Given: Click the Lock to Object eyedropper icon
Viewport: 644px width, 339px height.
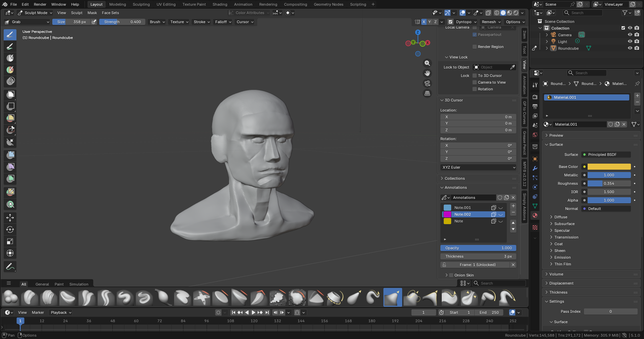Looking at the screenshot, I should pyautogui.click(x=513, y=67).
